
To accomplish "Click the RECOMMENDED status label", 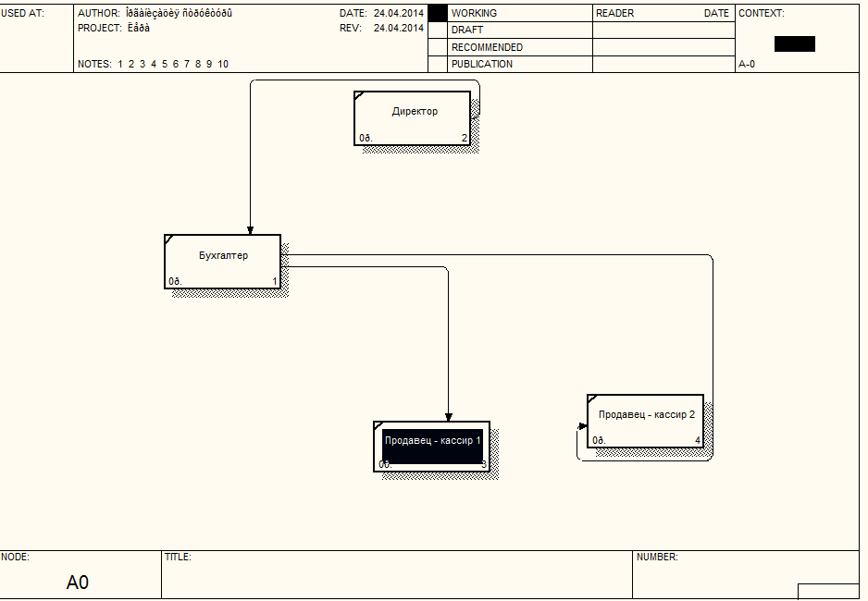I will 487,47.
